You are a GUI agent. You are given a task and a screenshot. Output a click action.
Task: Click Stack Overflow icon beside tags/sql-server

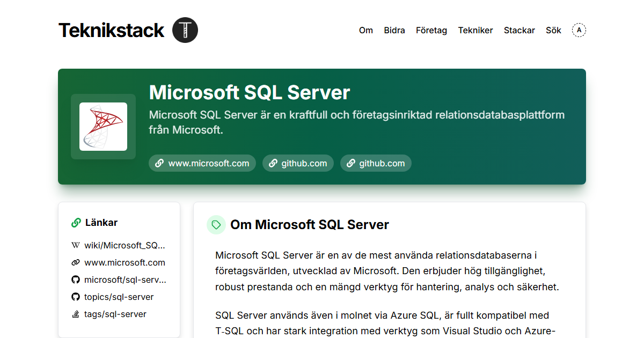click(76, 314)
